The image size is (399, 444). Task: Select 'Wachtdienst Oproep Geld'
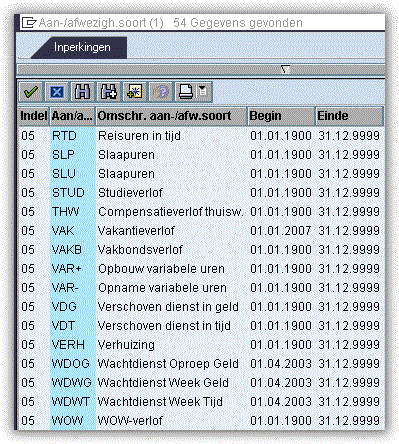pos(168,364)
